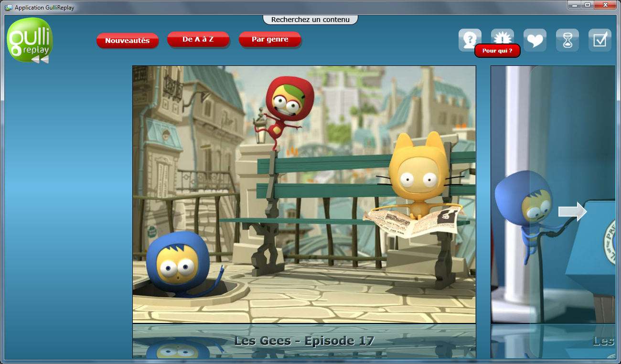Click the application icon in the title bar
Viewport: 621px width, 364px height.
[8, 8]
